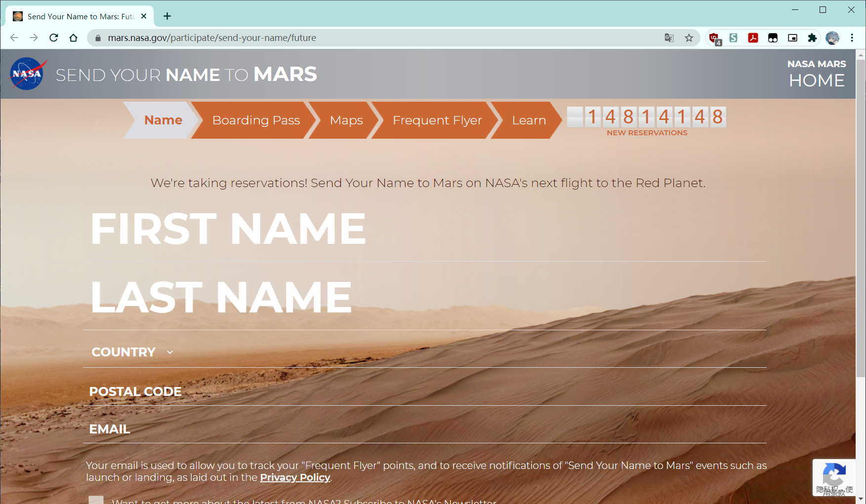
Task: Bookmark this page with the star
Action: pos(689,38)
